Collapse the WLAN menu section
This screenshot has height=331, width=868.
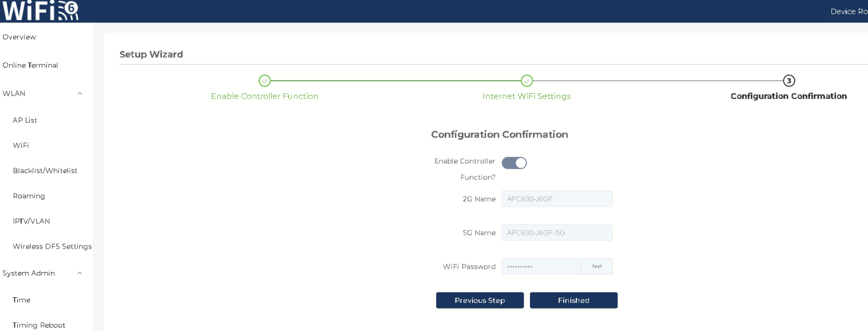(x=80, y=93)
